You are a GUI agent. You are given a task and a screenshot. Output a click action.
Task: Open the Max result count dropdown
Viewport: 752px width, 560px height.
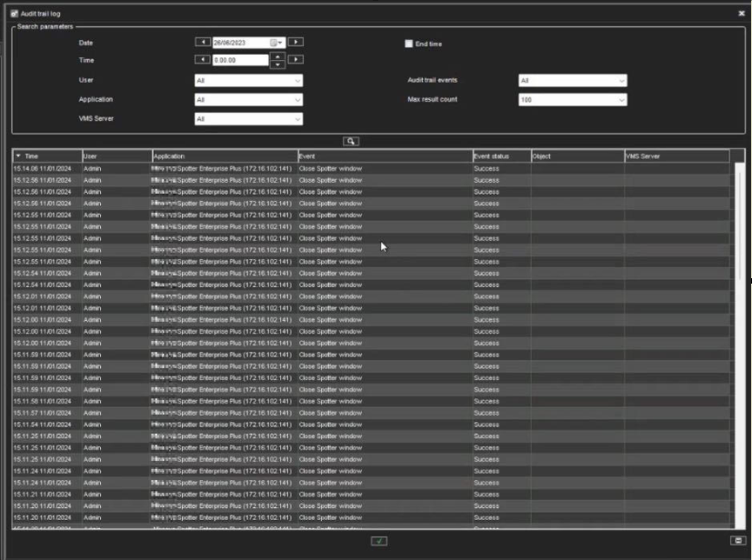573,100
